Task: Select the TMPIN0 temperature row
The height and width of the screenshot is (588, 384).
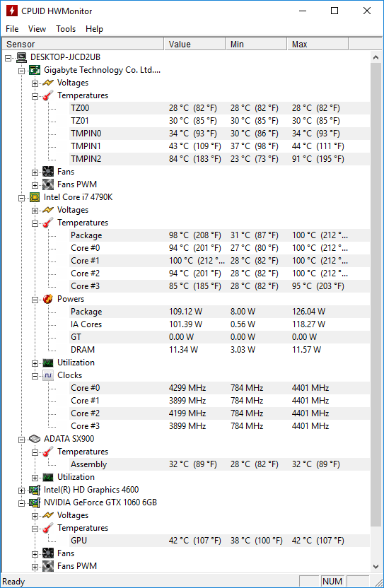Action: (220, 134)
